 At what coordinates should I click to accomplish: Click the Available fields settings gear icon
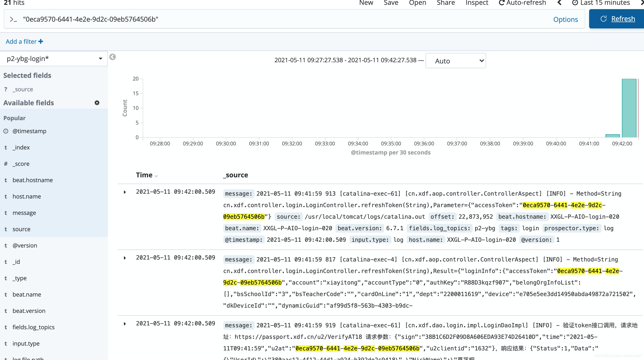pyautogui.click(x=97, y=103)
